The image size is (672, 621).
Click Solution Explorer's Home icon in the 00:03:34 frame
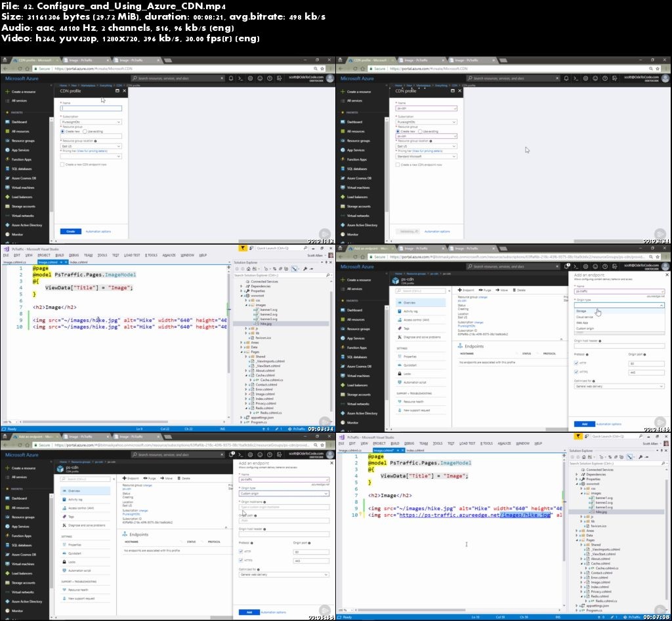248,269
